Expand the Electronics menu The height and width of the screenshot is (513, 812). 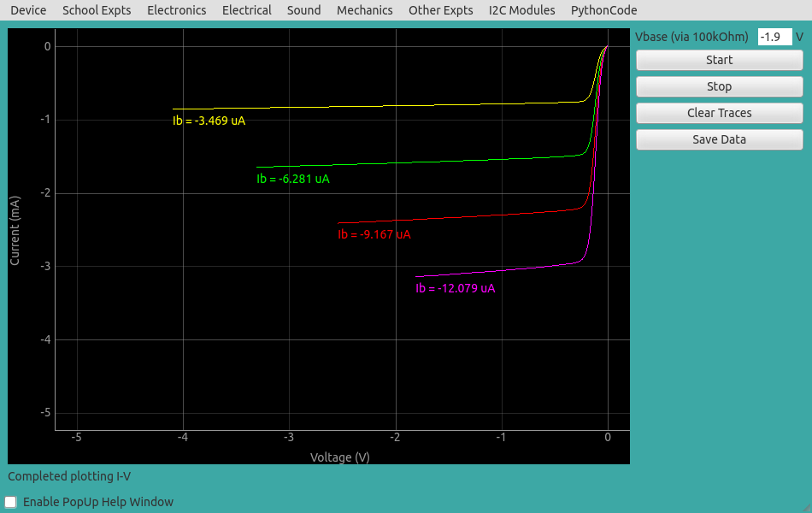pyautogui.click(x=176, y=10)
